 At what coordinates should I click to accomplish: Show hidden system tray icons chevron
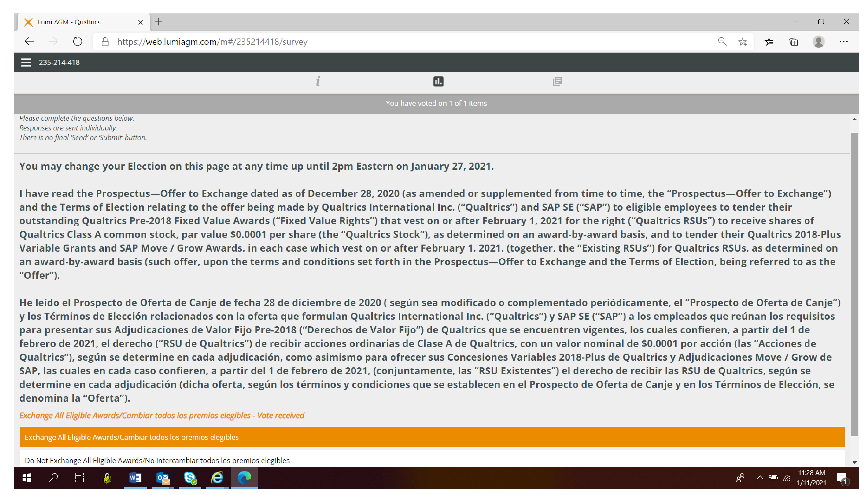(759, 478)
